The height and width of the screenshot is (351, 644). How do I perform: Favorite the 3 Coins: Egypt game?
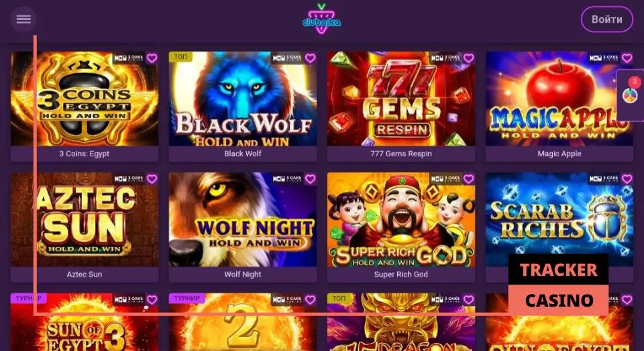[152, 58]
